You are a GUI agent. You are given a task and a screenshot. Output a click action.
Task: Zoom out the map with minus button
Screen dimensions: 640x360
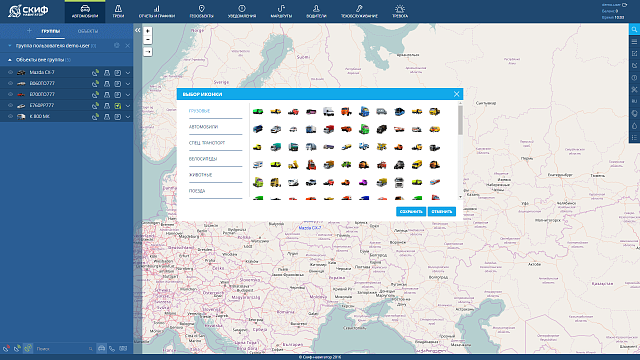point(148,40)
